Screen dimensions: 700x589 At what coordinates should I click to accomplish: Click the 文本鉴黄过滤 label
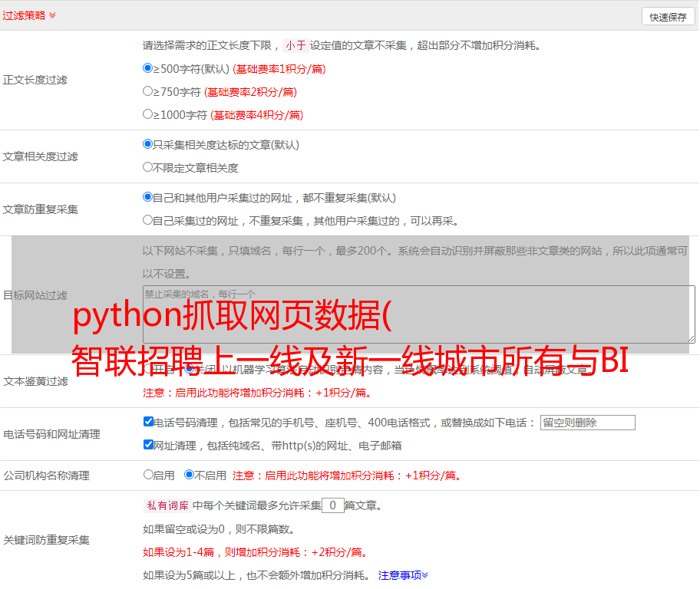(36, 381)
